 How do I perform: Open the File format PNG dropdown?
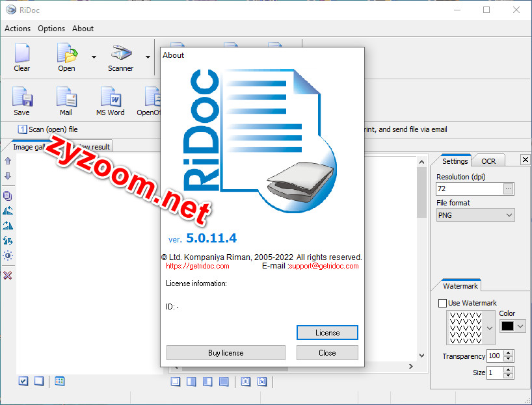475,215
